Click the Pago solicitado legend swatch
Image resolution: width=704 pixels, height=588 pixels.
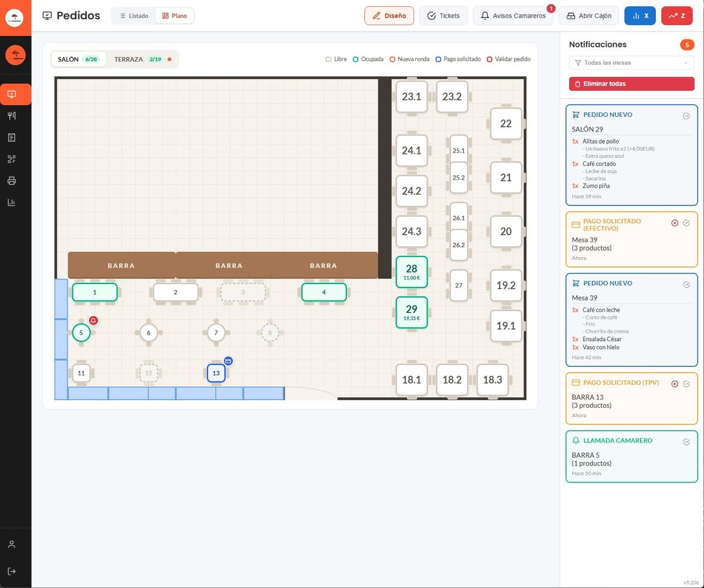coord(438,59)
